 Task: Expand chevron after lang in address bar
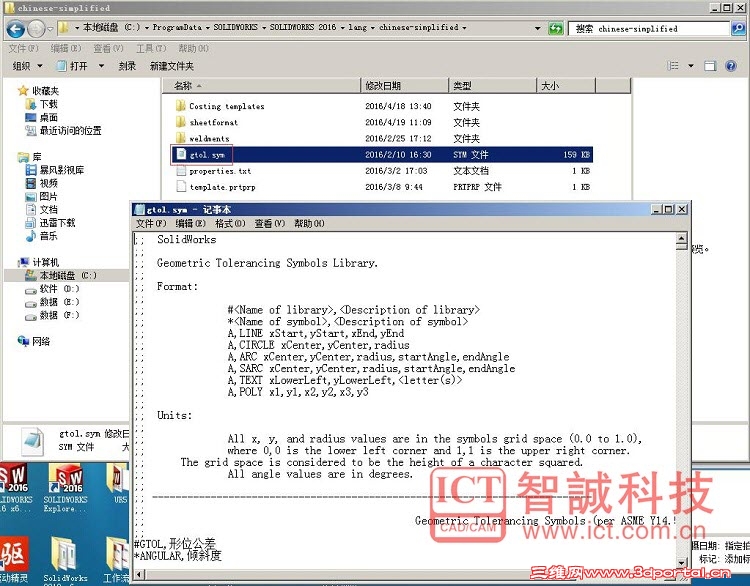tap(373, 28)
